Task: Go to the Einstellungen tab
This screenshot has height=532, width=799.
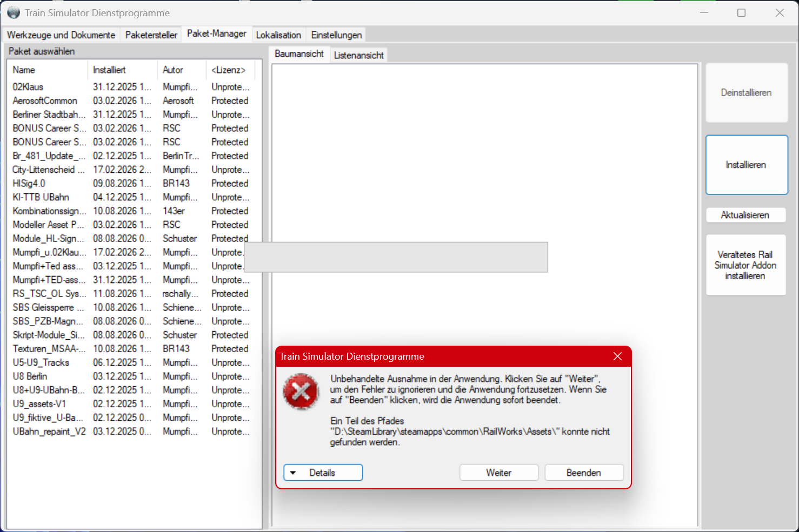Action: pyautogui.click(x=336, y=35)
